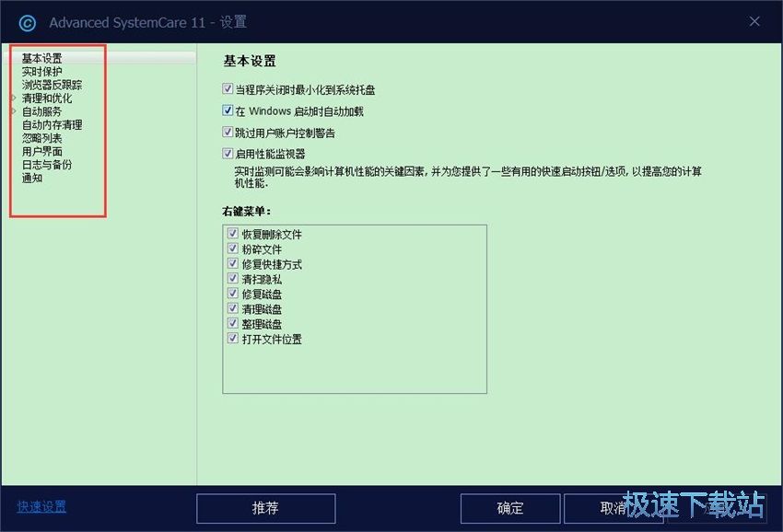
Task: Expand the 清理和优化 tree arrow
Action: point(14,98)
